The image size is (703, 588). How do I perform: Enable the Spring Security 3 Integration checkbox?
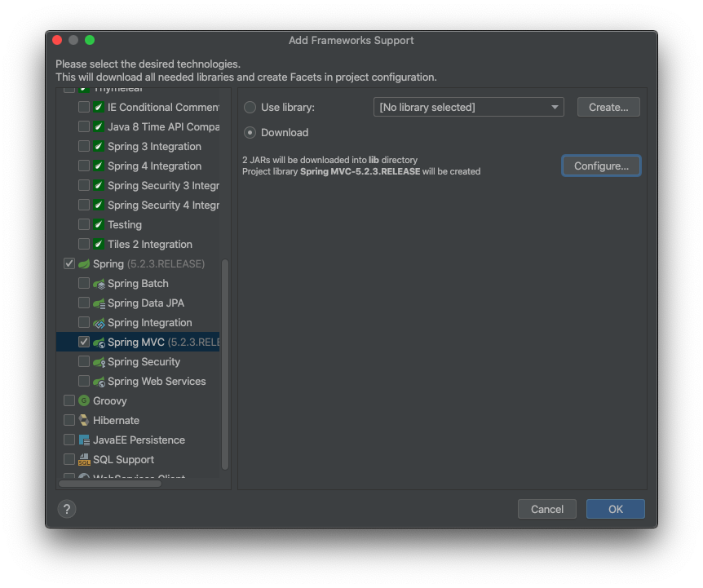click(84, 186)
